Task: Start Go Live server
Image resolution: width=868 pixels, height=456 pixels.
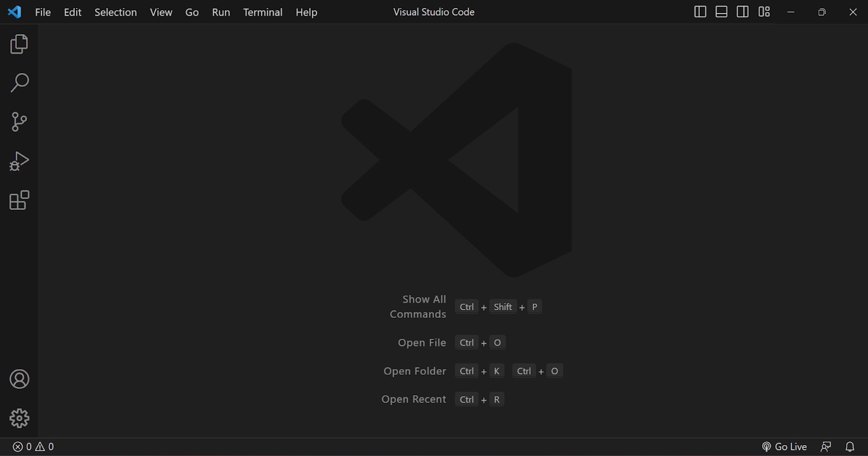Action: coord(784,447)
